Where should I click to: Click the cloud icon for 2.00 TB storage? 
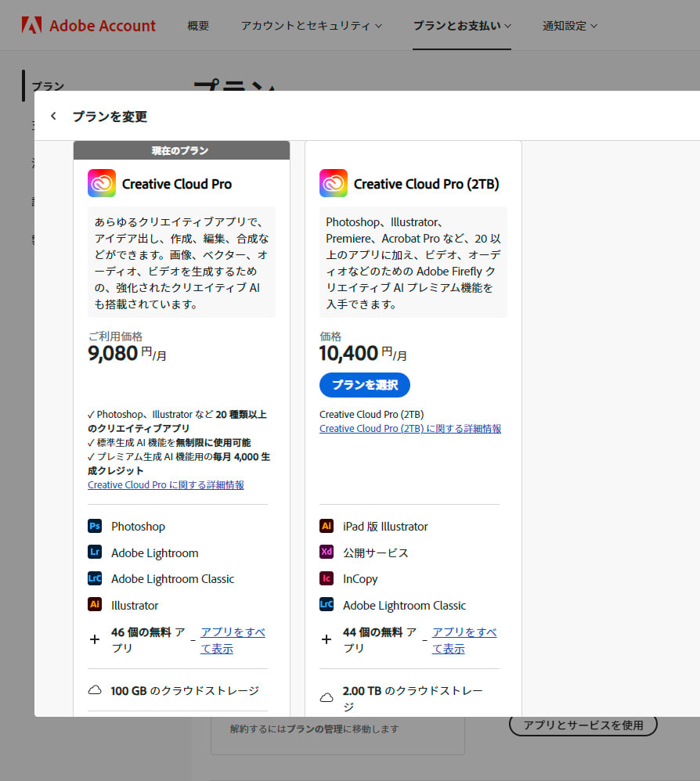[x=327, y=698]
